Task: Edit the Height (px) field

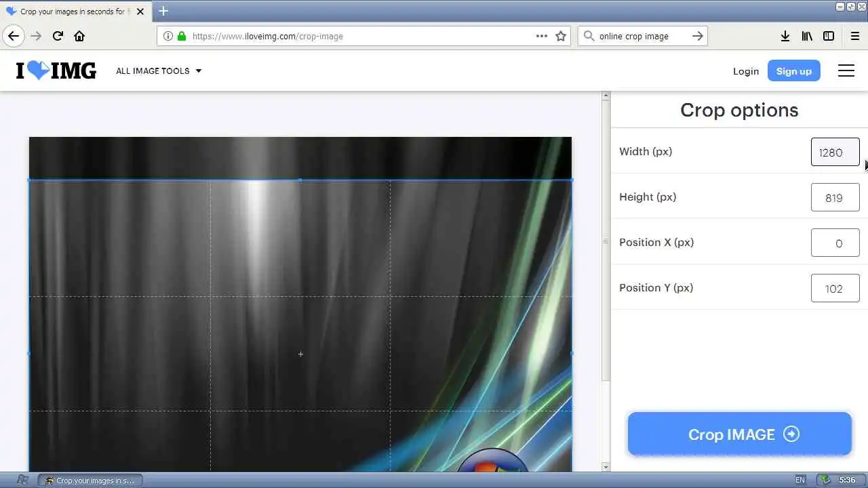Action: pos(835,197)
